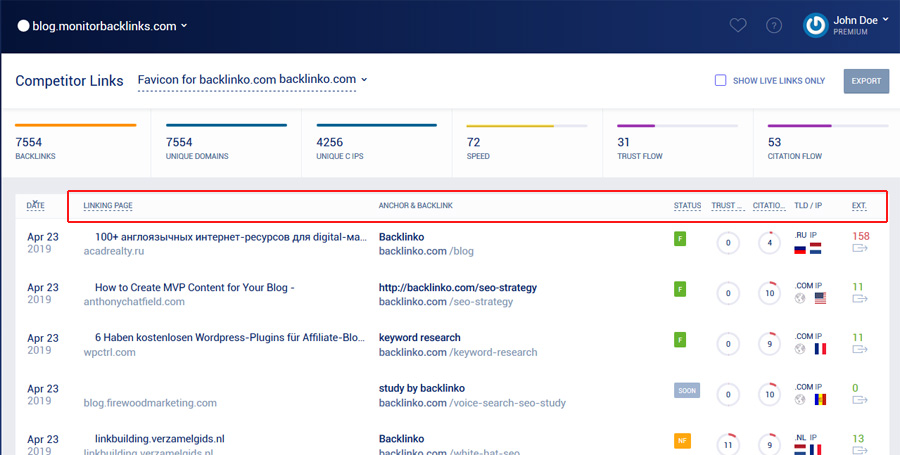Click citation flow gauge showing 4

click(x=770, y=243)
